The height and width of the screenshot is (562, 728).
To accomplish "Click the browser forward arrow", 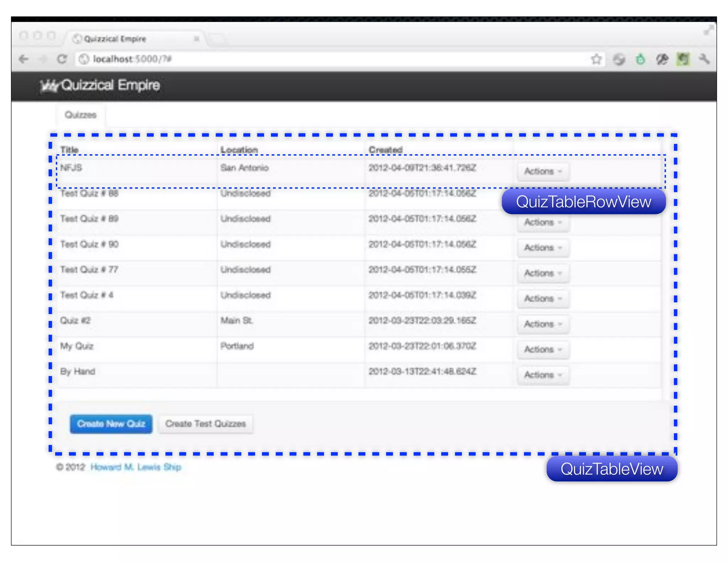I will click(43, 59).
